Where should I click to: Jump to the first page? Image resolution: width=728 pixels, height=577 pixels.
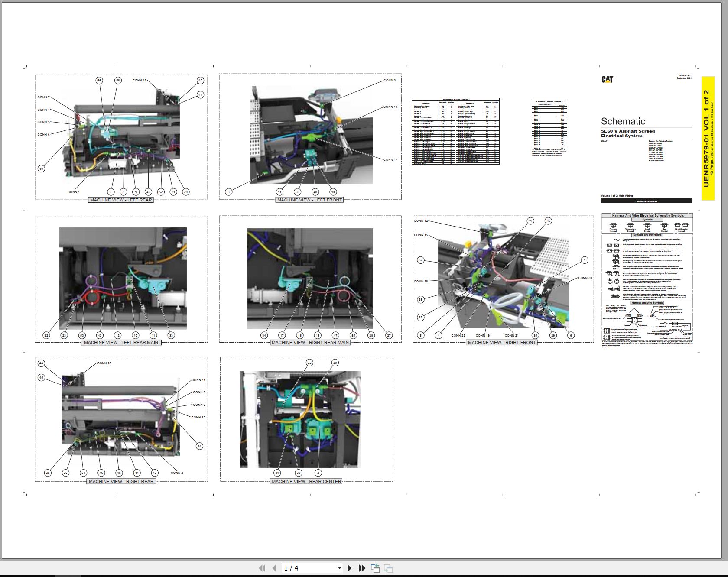[x=262, y=568]
